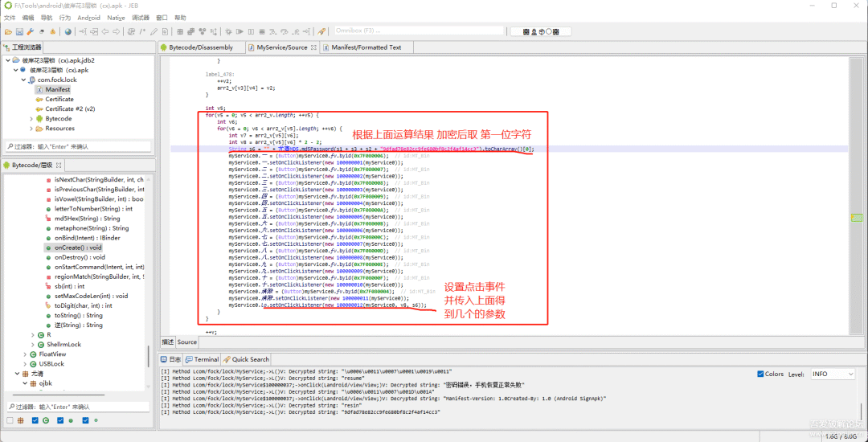The width and height of the screenshot is (868, 442).
Task: Collapse the 尤清 package node
Action: click(17, 374)
